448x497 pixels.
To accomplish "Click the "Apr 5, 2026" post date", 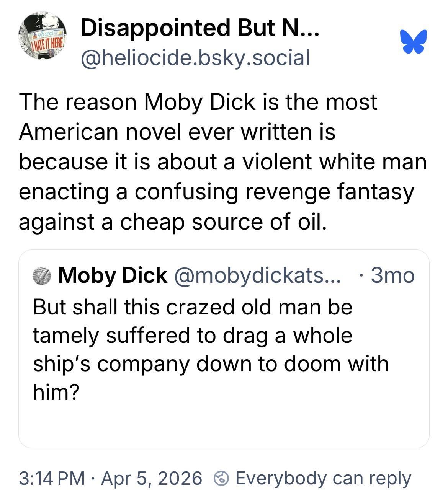I will point(152,478).
